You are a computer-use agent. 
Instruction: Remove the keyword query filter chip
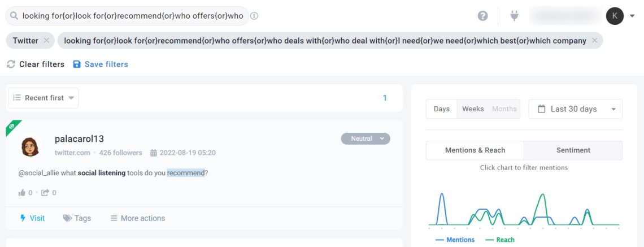[594, 41]
